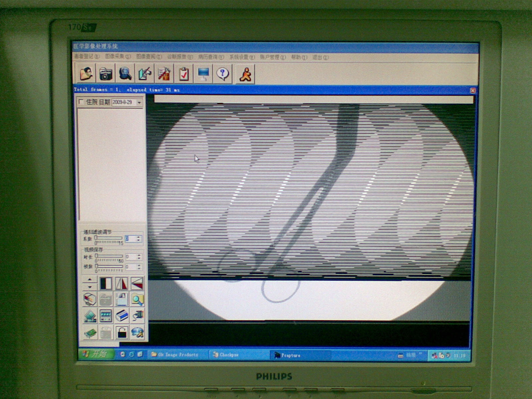Click the 系数 filter coefficient slider
The image size is (532, 399).
tap(109, 238)
